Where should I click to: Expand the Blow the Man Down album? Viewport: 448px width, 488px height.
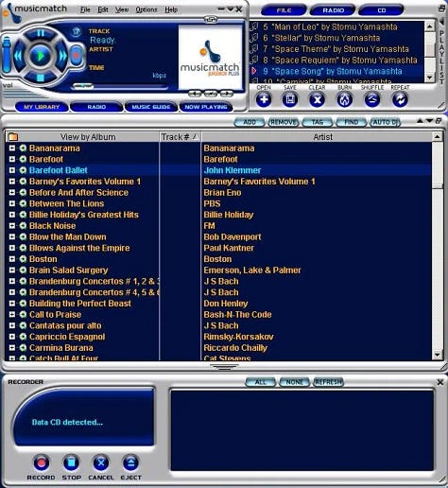click(x=12, y=236)
